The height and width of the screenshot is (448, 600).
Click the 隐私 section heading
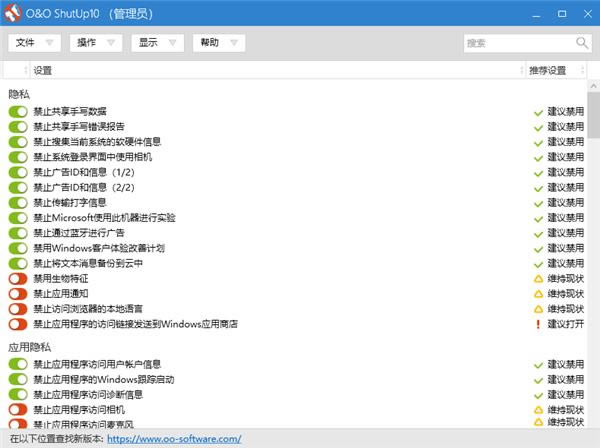tap(19, 94)
